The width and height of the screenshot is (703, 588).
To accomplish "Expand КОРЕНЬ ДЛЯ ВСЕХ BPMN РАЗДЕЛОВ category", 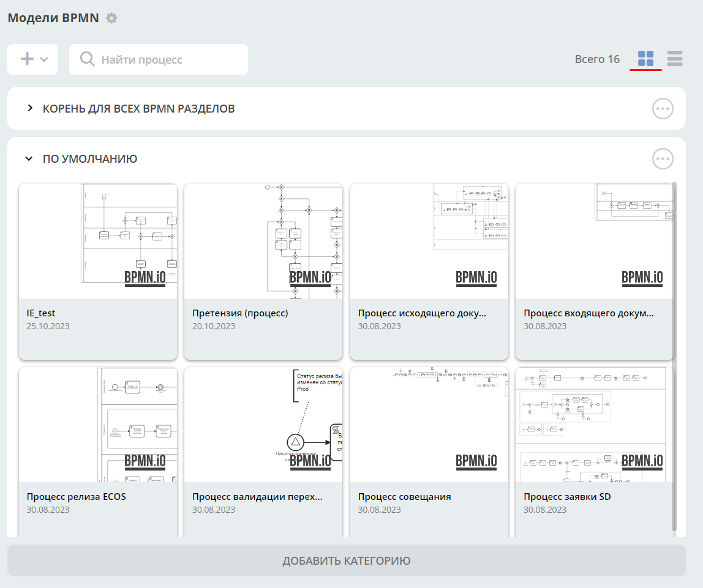I will pos(29,108).
